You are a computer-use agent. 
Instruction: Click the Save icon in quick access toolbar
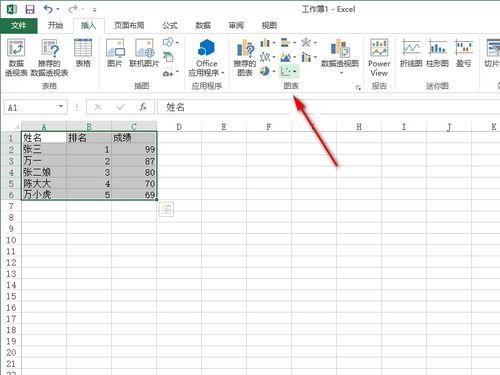point(30,9)
